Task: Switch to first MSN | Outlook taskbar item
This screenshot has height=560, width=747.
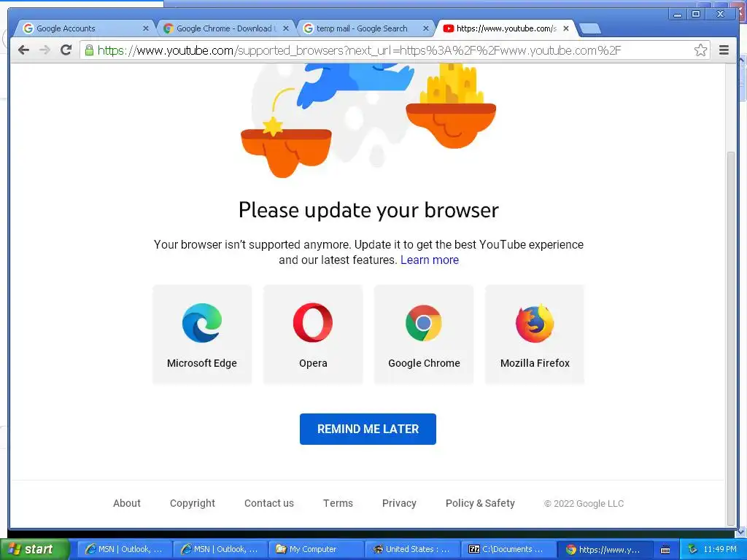Action: point(123,549)
